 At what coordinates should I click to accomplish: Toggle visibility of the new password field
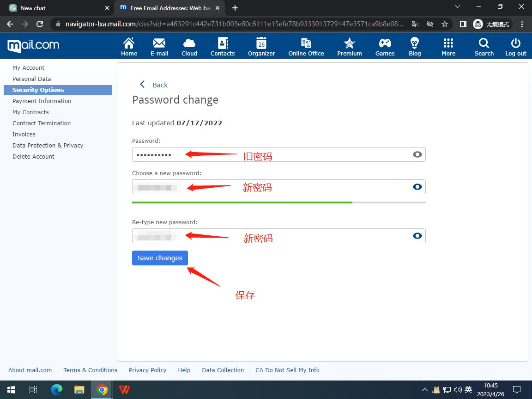[x=417, y=187]
